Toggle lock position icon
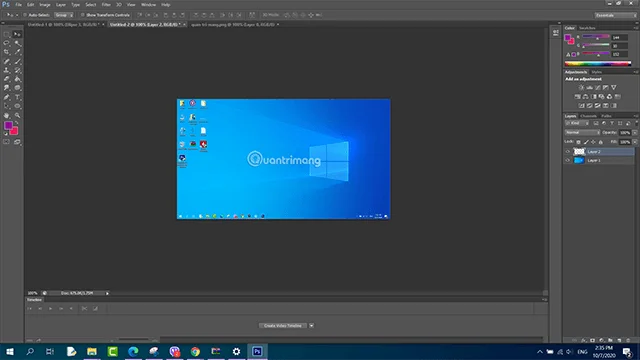This screenshot has width=640, height=360. click(x=593, y=142)
